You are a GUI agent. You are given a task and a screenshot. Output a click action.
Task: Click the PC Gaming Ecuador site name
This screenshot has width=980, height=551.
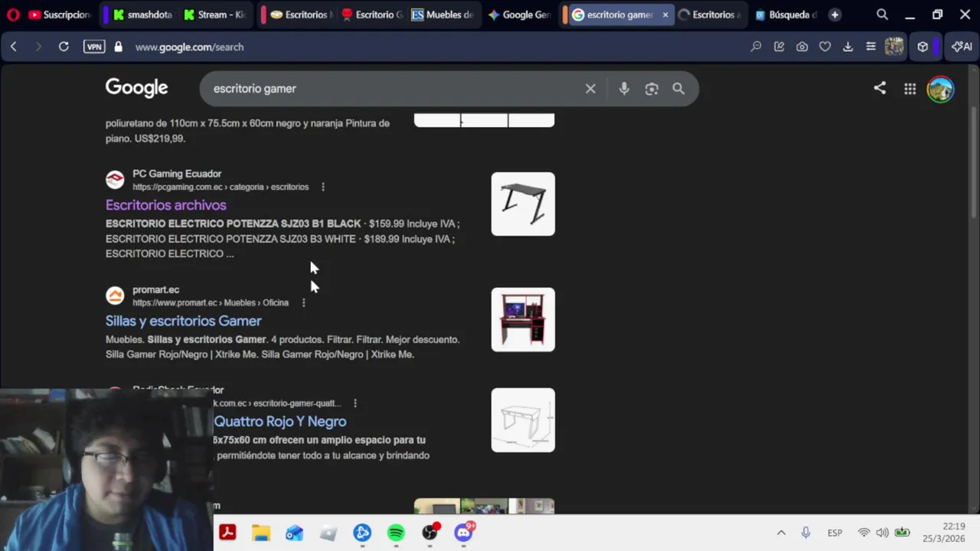click(177, 174)
